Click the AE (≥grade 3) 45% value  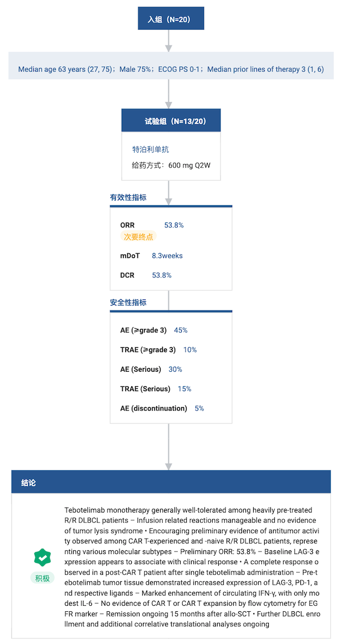point(181,330)
